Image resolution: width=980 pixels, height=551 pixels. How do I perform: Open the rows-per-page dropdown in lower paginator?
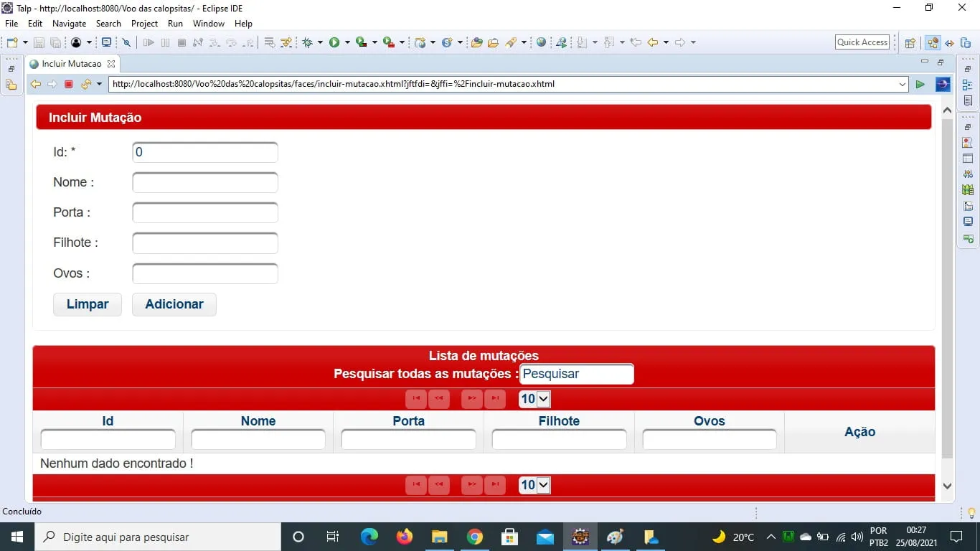pyautogui.click(x=534, y=485)
